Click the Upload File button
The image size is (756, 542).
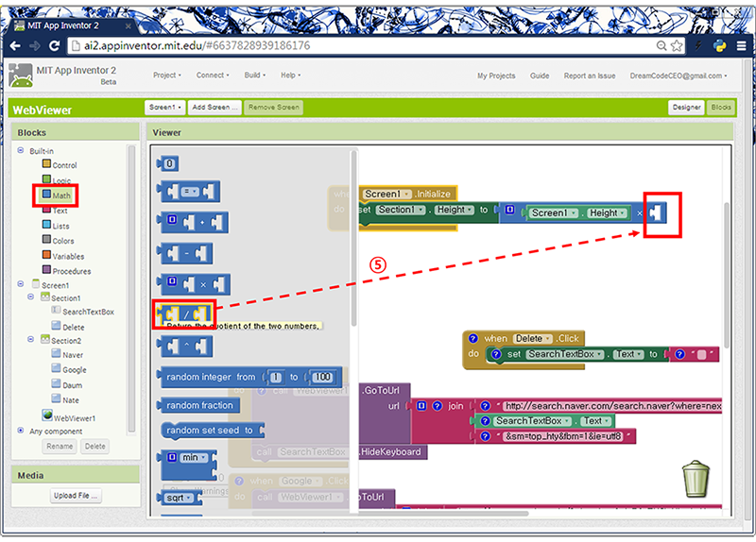[76, 496]
